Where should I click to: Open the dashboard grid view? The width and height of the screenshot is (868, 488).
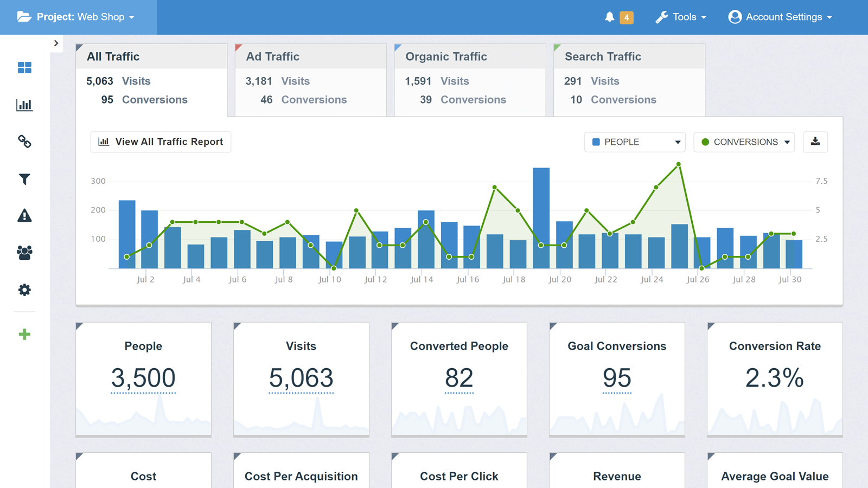pos(24,68)
